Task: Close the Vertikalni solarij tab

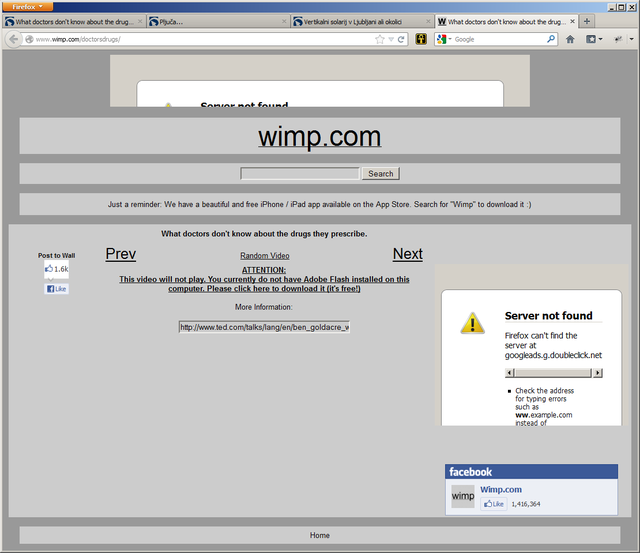Action: 428,22
